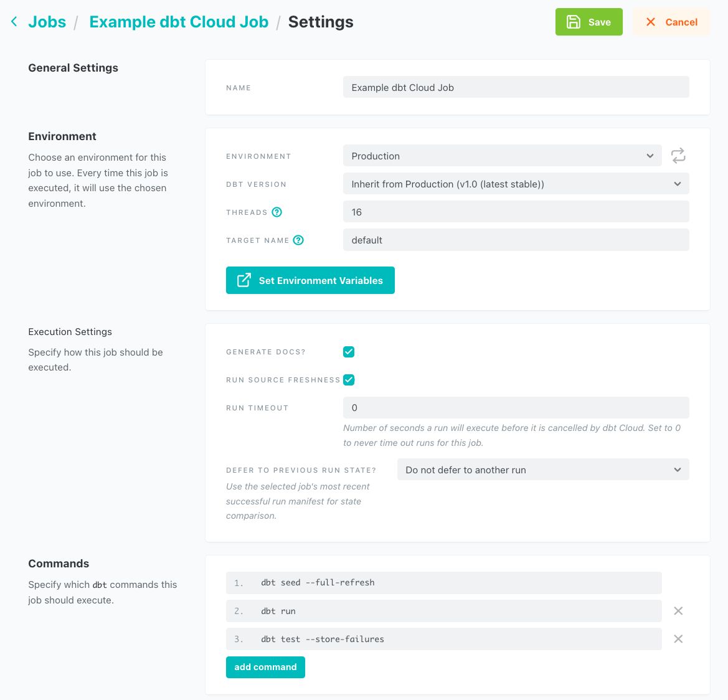Screen dimensions: 728x700
Task: Disable the Run Source Freshness checkbox
Action: point(349,380)
